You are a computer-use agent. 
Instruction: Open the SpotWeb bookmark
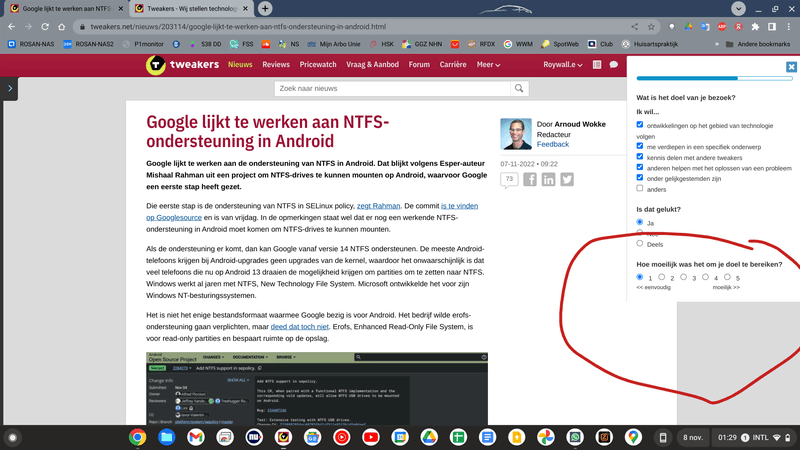click(560, 44)
